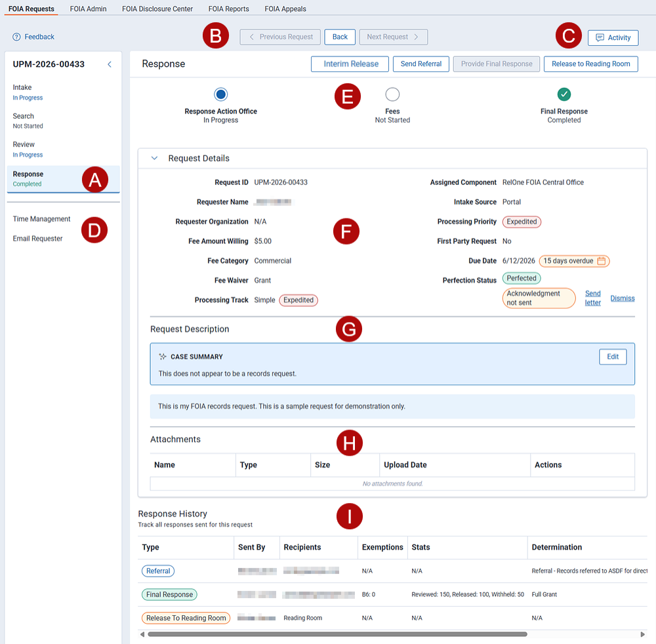Viewport: 656px width, 644px height.
Task: Switch to FOIA Reports tab
Action: click(228, 9)
